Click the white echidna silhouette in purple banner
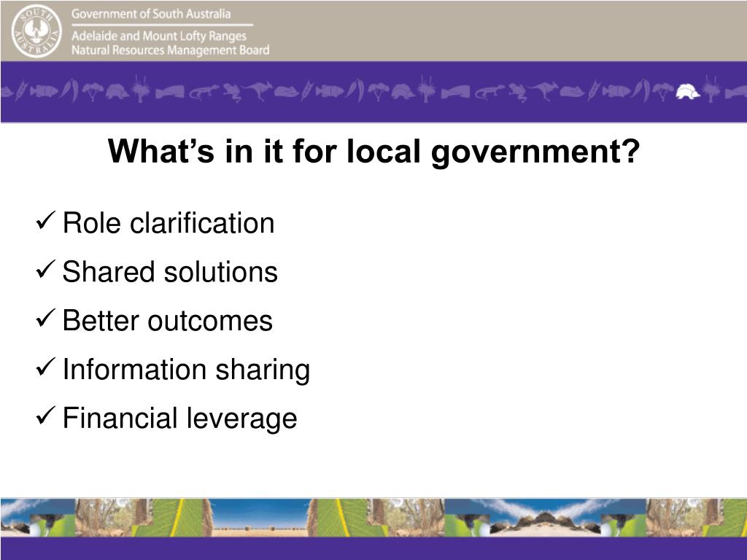The width and height of the screenshot is (747, 560). pos(687,90)
